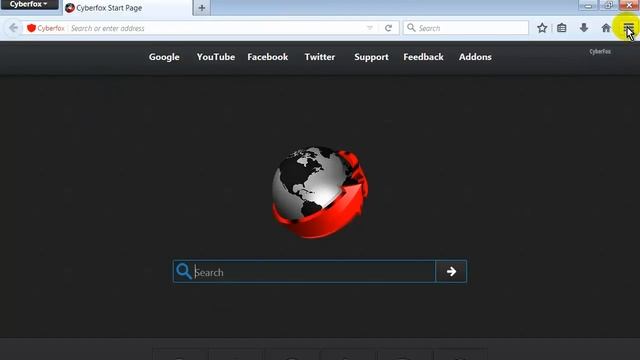
Task: Submit search with the arrow button
Action: coord(451,272)
